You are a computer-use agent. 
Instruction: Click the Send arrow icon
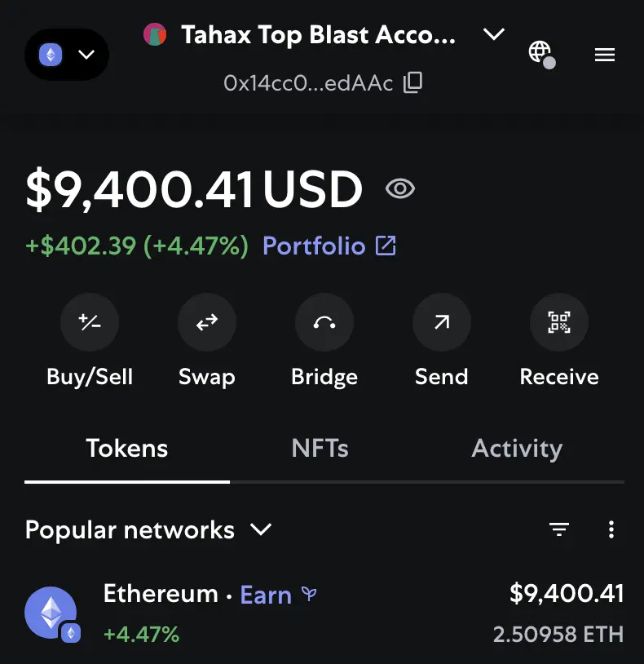click(x=442, y=322)
